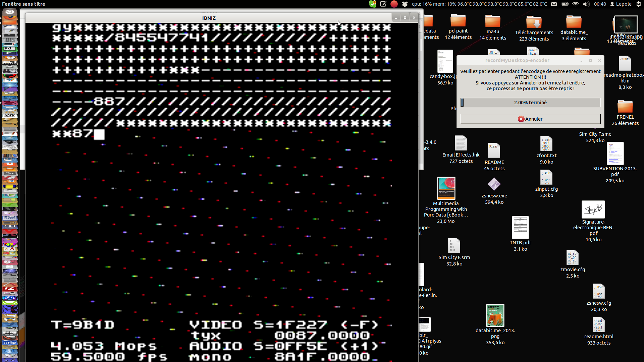Open the mail envelope indicator
644x362 pixels.
554,4
